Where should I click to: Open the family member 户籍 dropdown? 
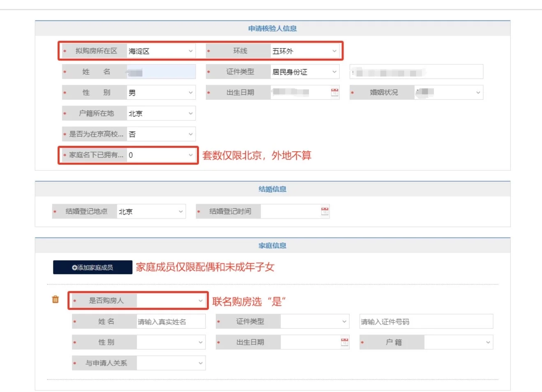[459, 342]
